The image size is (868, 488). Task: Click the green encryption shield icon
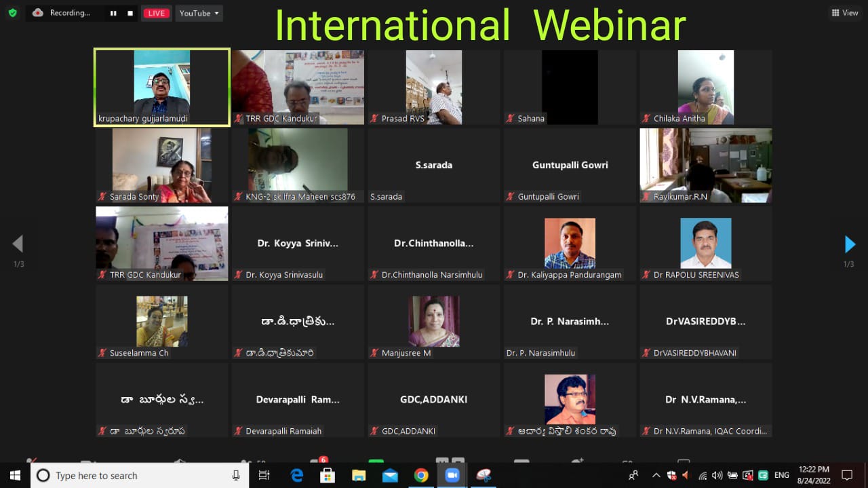[12, 13]
